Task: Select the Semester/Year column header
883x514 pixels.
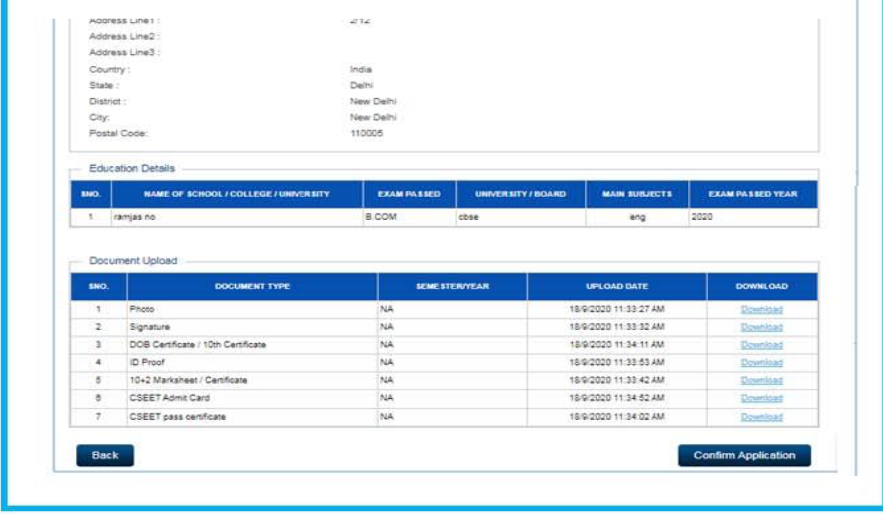Action: point(452,287)
